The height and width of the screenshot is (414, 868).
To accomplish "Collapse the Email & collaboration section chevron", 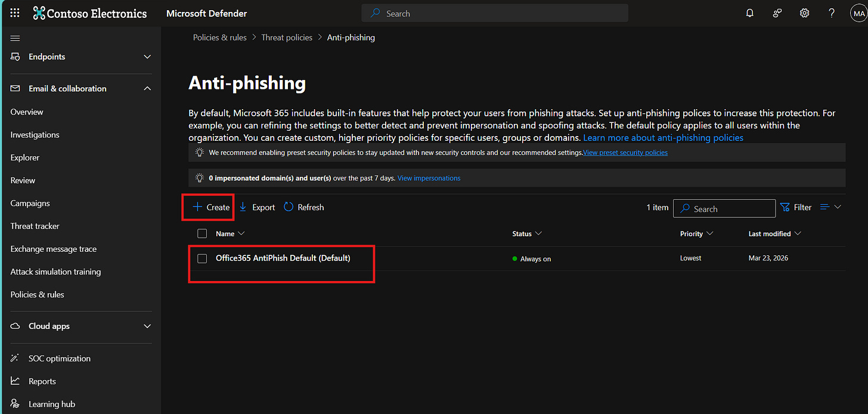I will tap(147, 88).
